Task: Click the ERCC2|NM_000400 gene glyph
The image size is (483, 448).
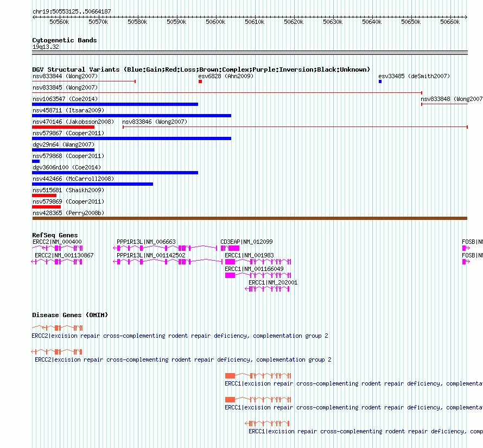Action: [58, 248]
